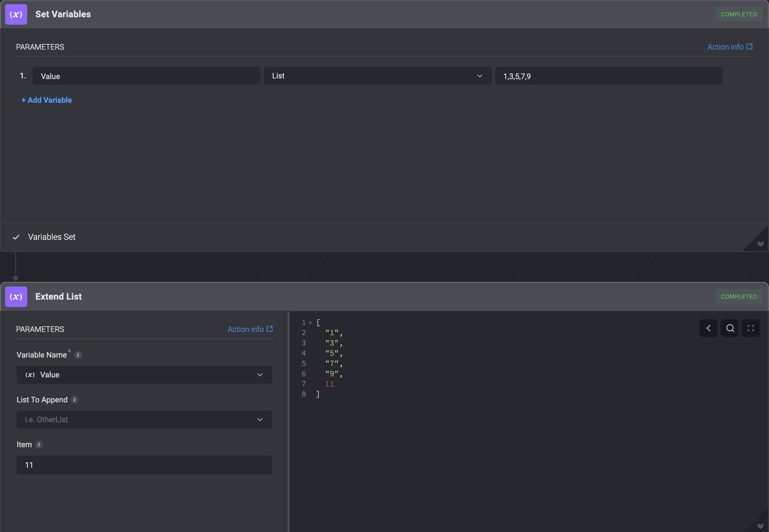Collapse the Extend List step with double chevron
This screenshot has height=532, width=769.
[760, 526]
